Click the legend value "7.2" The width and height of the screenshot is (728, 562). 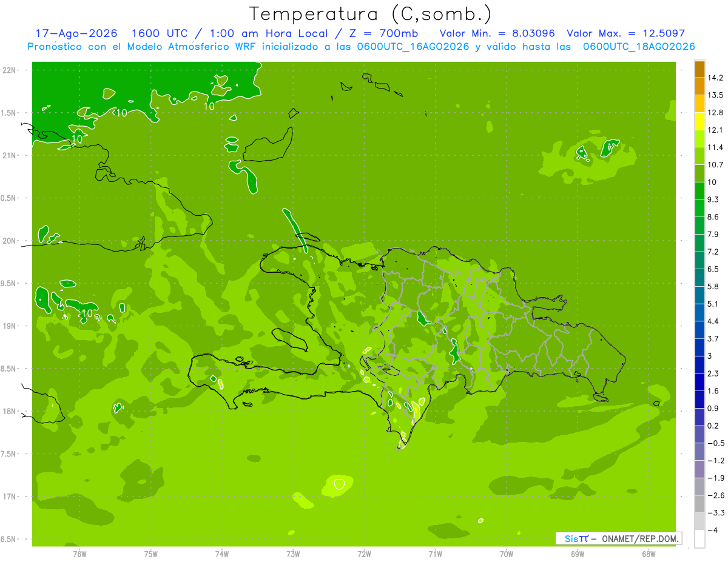[x=713, y=252]
